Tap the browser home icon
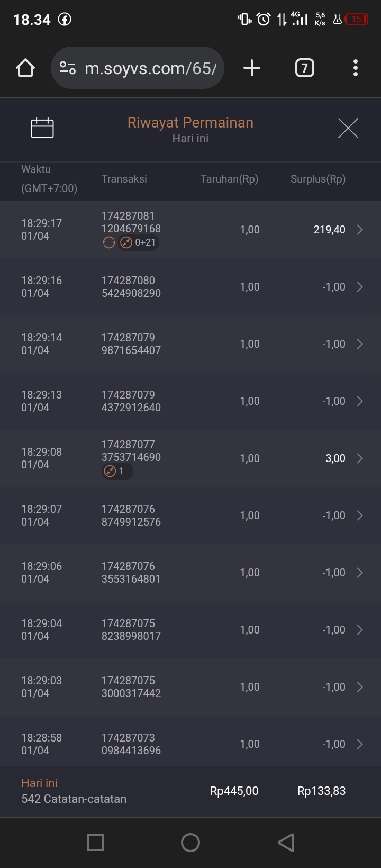The height and width of the screenshot is (868, 381). click(25, 68)
